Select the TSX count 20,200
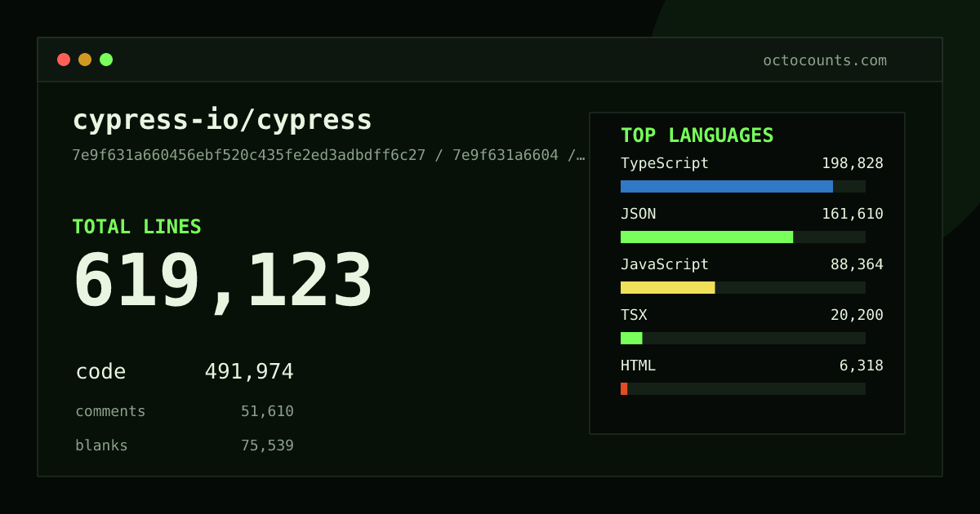Image resolution: width=980 pixels, height=514 pixels. click(857, 315)
